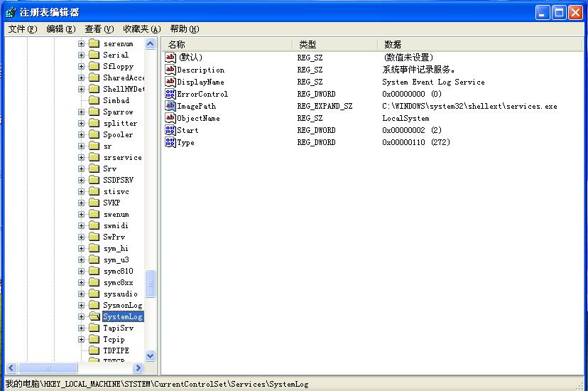
Task: Expand the SwPrv key
Action: coord(81,237)
